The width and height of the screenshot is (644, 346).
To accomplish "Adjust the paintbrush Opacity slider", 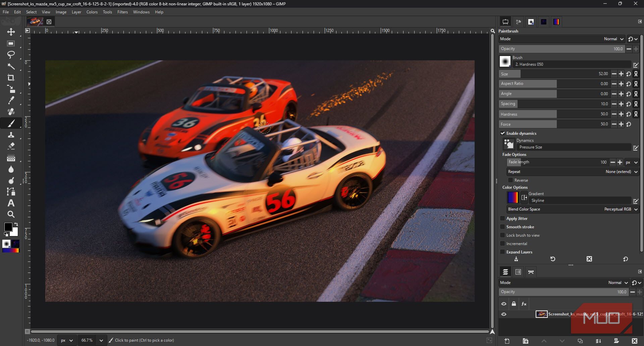I will 562,49.
